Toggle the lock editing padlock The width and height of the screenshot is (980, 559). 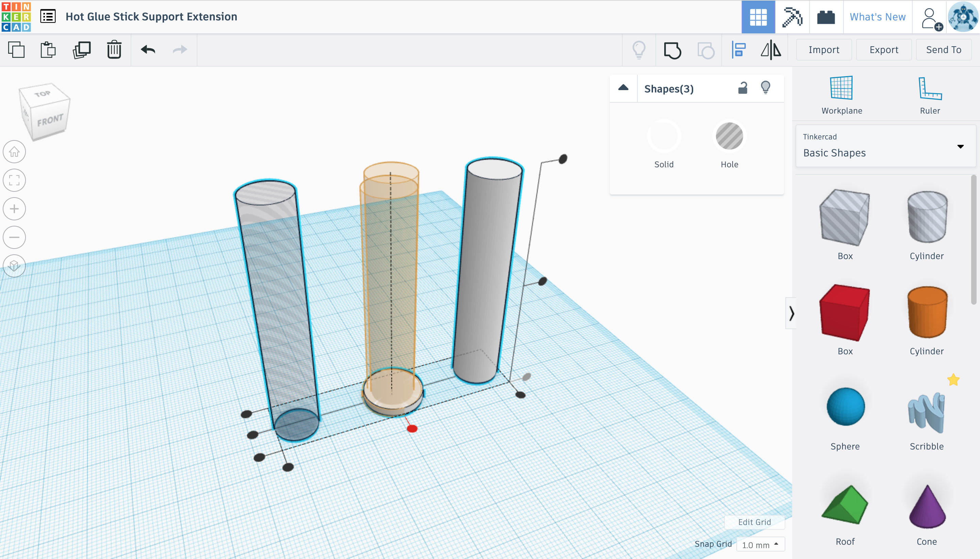pyautogui.click(x=742, y=88)
